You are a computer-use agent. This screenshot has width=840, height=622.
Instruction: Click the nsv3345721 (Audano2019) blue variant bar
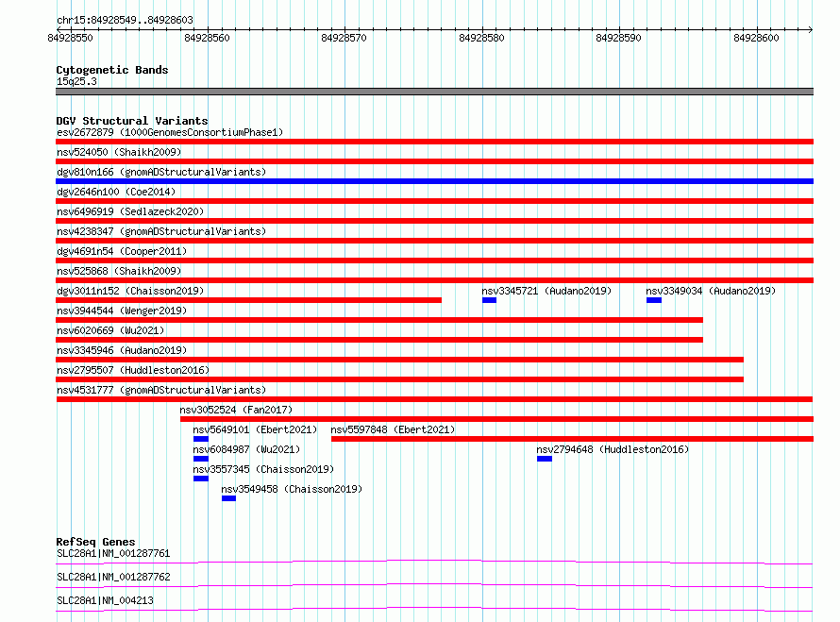489,300
